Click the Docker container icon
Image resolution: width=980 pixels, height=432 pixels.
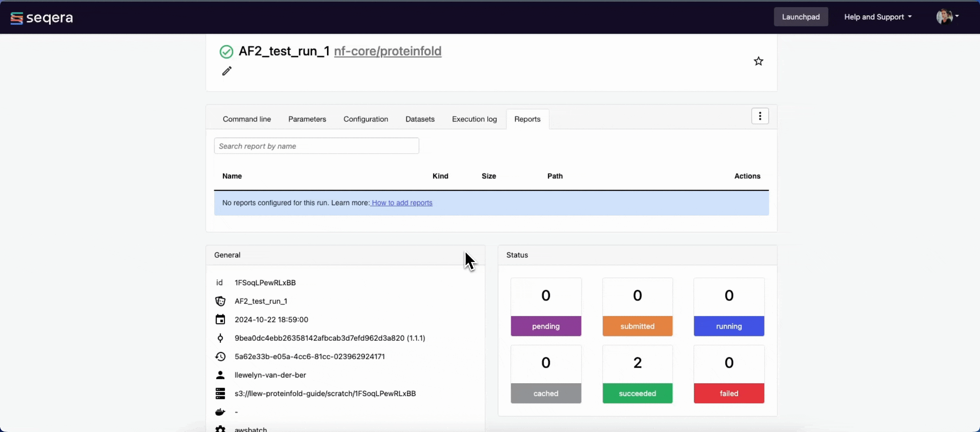pos(220,412)
